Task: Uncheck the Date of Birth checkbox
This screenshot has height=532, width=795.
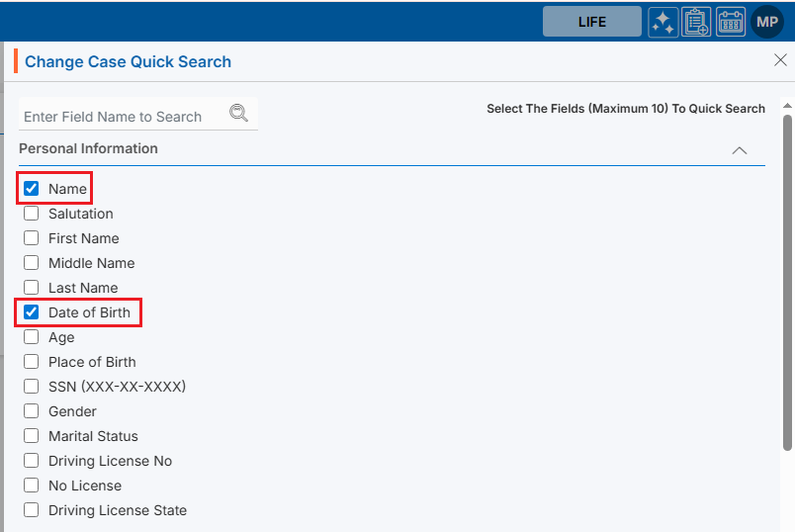Action: click(x=32, y=312)
